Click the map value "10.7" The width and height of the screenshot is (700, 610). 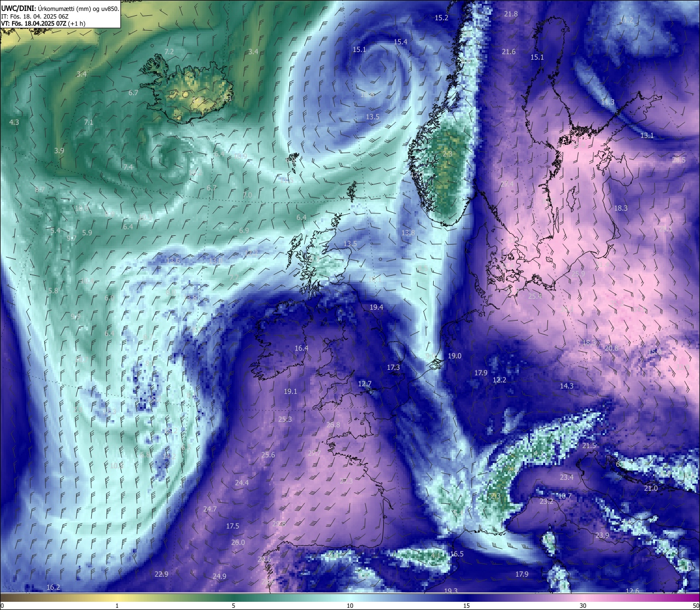tap(564, 497)
